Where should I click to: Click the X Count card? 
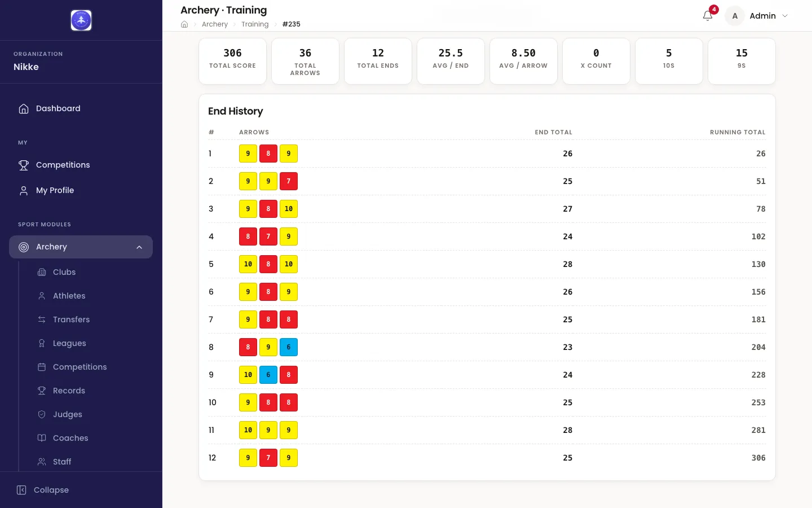pyautogui.click(x=596, y=61)
